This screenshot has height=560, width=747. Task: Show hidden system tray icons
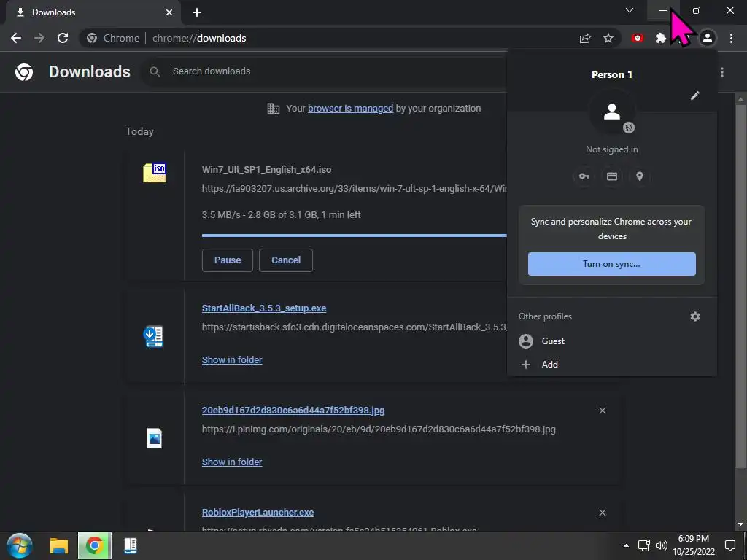click(x=627, y=545)
